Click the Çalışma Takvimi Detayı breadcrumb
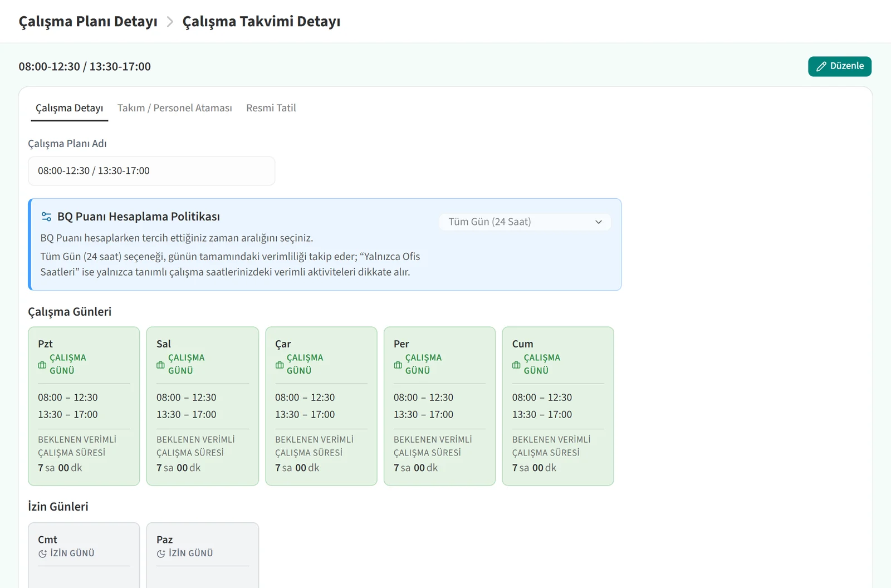The width and height of the screenshot is (891, 588). pyautogui.click(x=262, y=22)
